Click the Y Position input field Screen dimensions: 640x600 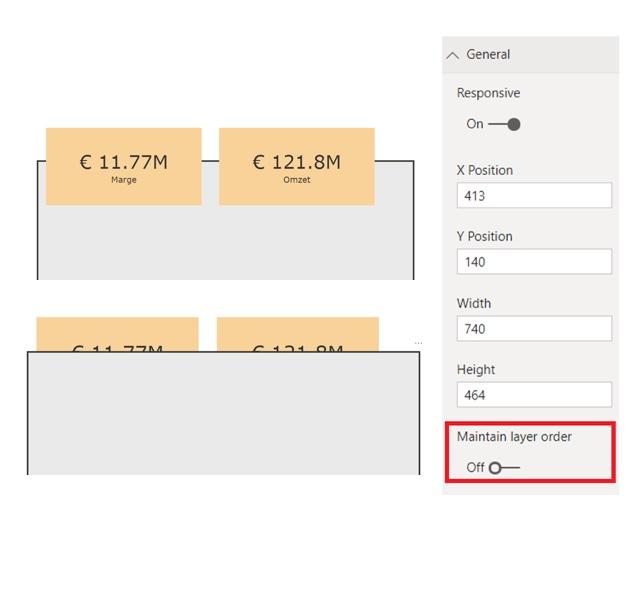pyautogui.click(x=534, y=262)
